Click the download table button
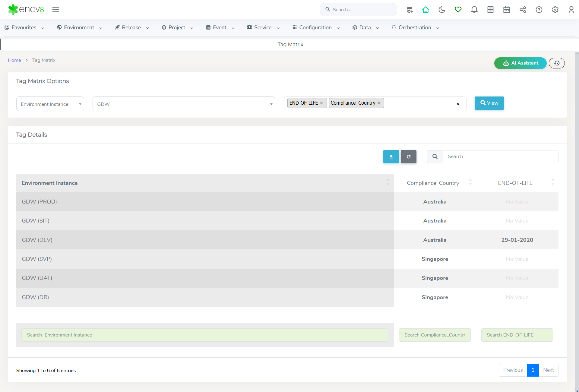 pyautogui.click(x=391, y=156)
